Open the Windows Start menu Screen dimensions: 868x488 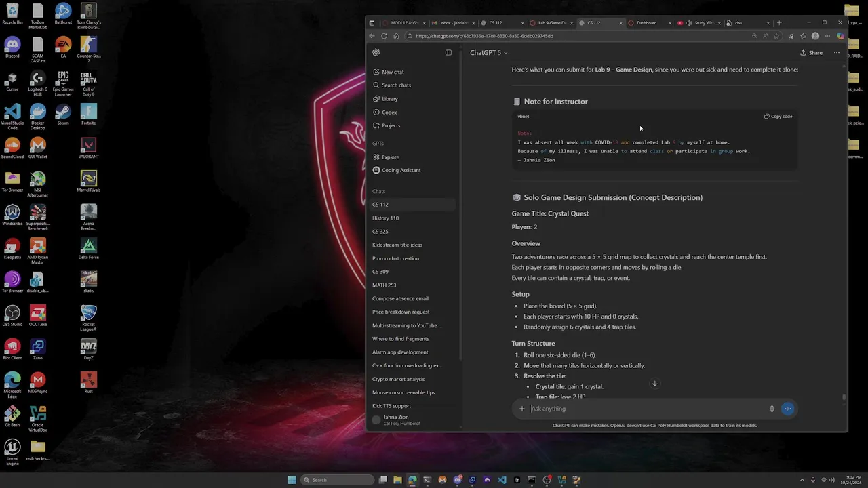(292, 480)
